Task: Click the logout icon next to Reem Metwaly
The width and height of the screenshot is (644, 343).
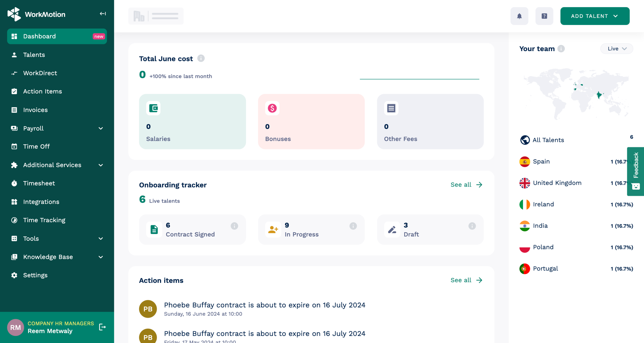Action: (102, 327)
